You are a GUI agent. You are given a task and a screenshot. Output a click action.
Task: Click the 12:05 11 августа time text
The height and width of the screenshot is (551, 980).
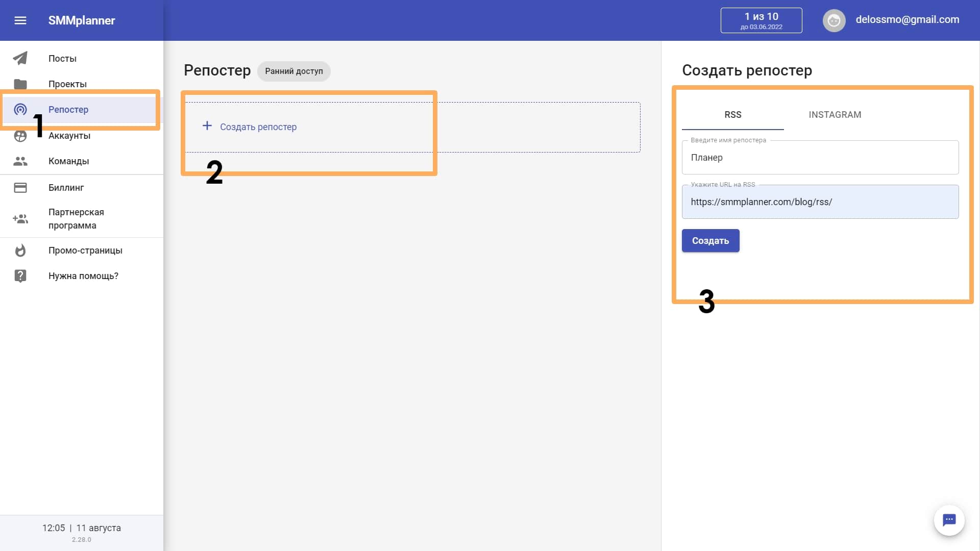[x=82, y=528]
